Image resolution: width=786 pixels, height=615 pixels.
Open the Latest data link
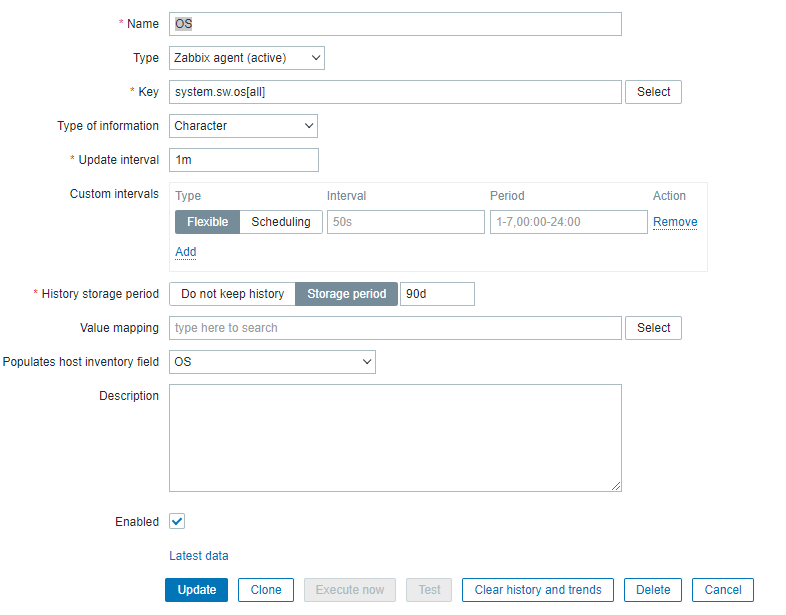[199, 556]
